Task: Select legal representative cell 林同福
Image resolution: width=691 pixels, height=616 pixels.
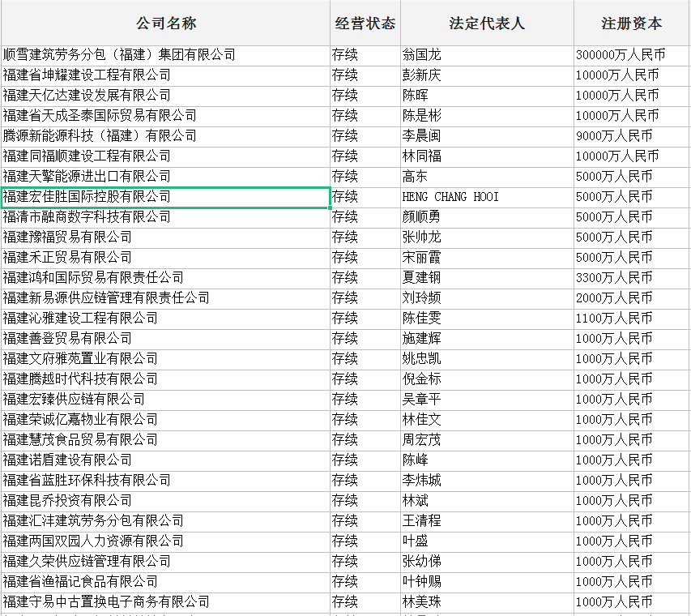Action: coord(487,156)
